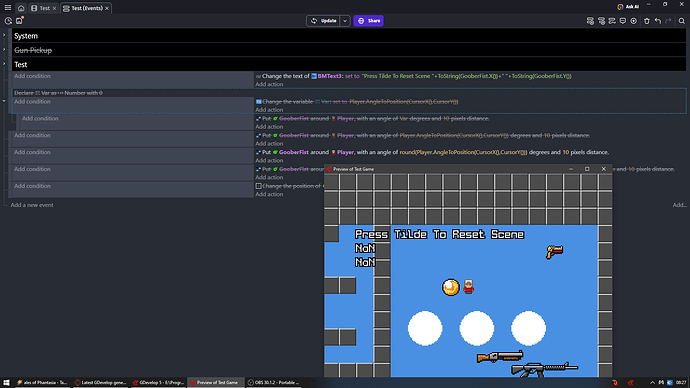Open the Update preview dropdown arrow
The width and height of the screenshot is (690, 388).
[x=345, y=21]
